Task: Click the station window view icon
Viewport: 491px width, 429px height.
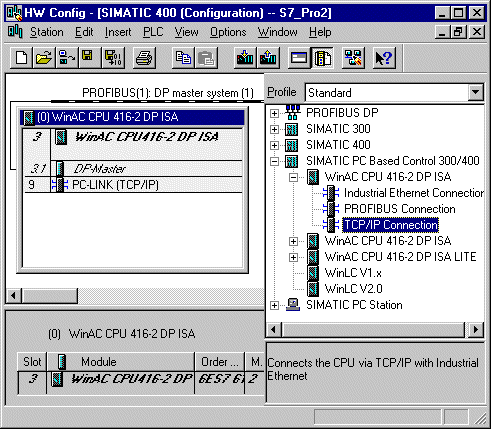Action: 299,58
